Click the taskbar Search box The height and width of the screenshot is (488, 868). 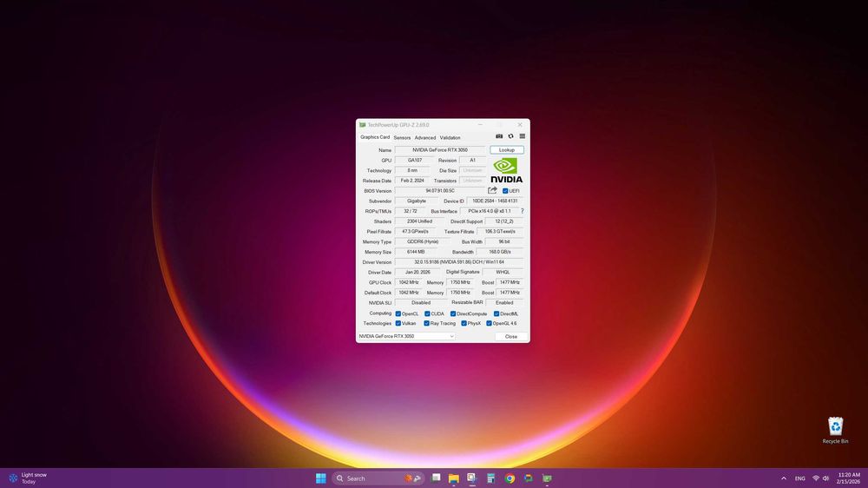[x=378, y=478]
